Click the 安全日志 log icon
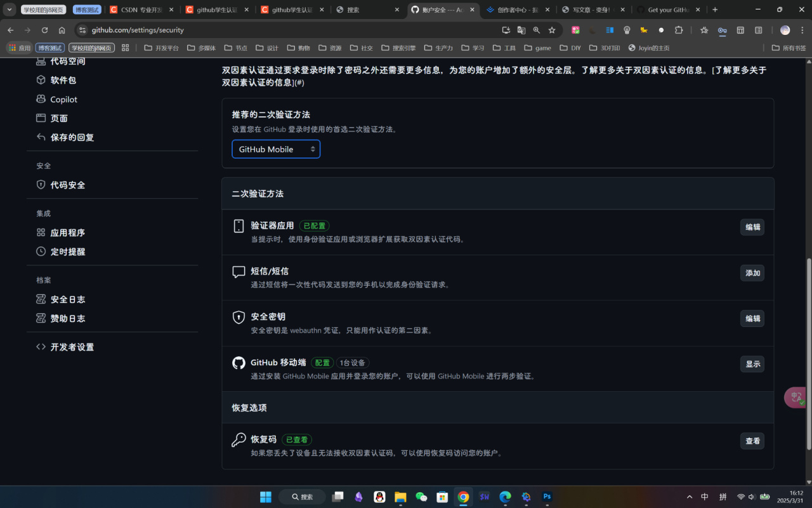The width and height of the screenshot is (812, 508). [41, 299]
